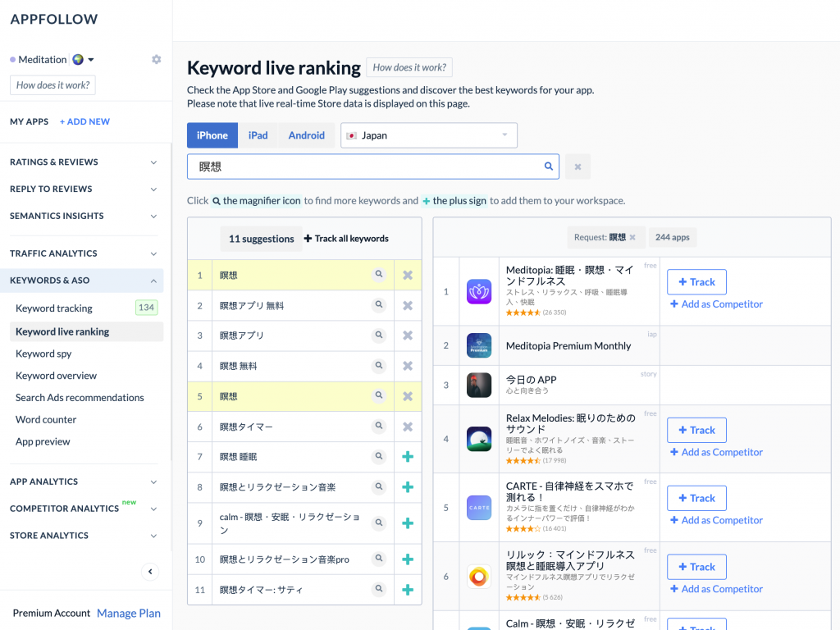Expand Competitor Analytics section
The width and height of the screenshot is (840, 630).
click(84, 509)
